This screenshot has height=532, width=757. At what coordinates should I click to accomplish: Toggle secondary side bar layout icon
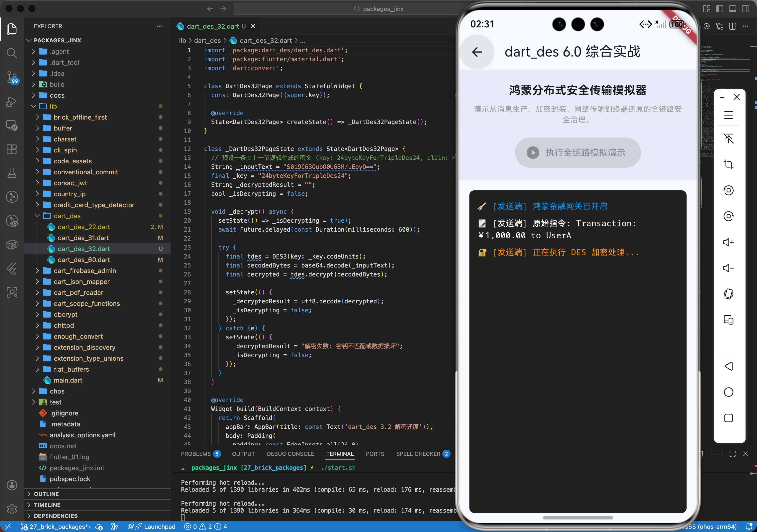pyautogui.click(x=745, y=8)
